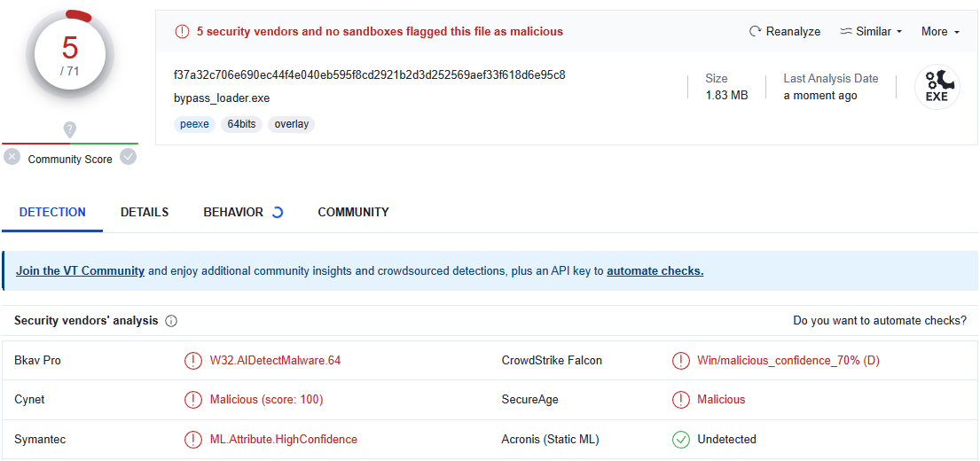Click the info icon beside Security vendors' analysis
980x461 pixels.
[171, 321]
